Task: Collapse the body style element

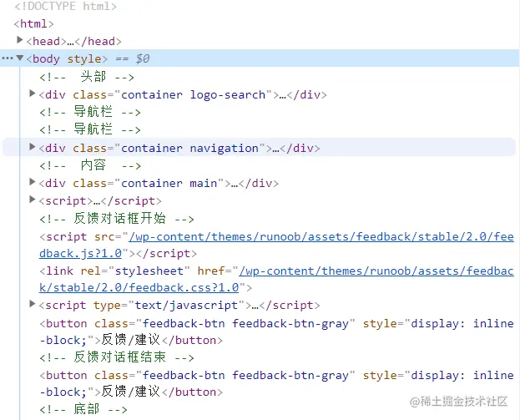Action: coord(20,58)
